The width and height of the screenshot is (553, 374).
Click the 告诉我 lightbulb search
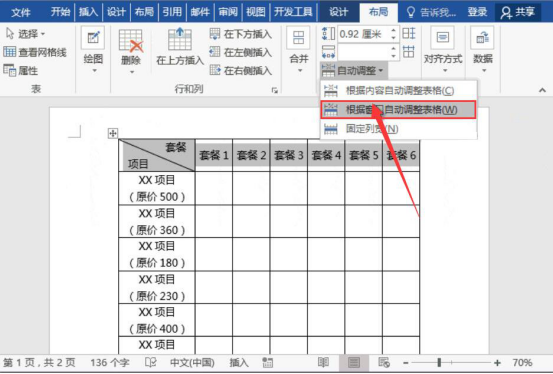pyautogui.click(x=431, y=12)
